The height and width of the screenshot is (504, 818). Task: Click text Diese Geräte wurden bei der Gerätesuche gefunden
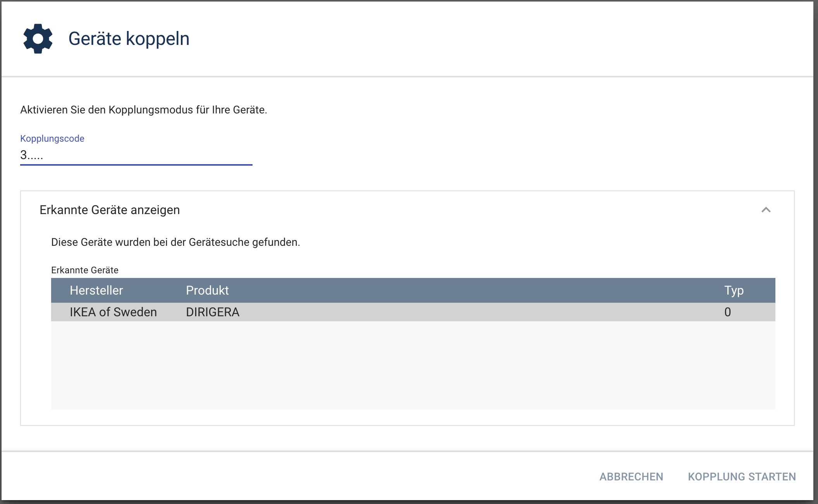point(175,242)
